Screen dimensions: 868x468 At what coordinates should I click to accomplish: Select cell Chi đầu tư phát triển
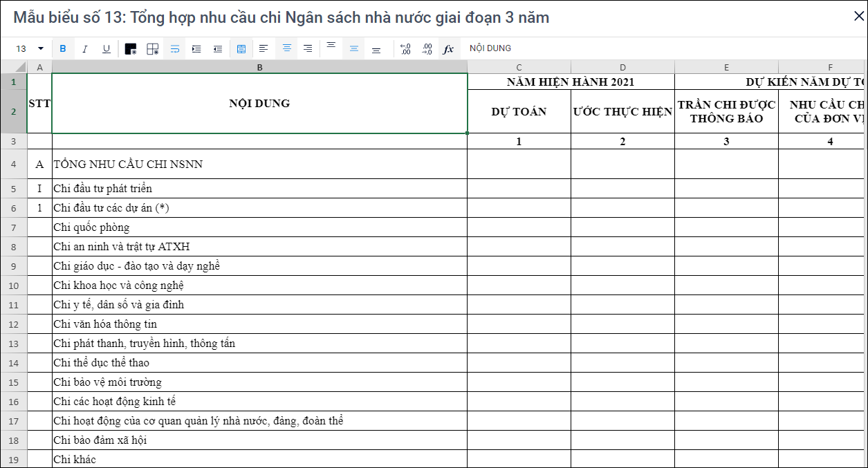[259, 189]
